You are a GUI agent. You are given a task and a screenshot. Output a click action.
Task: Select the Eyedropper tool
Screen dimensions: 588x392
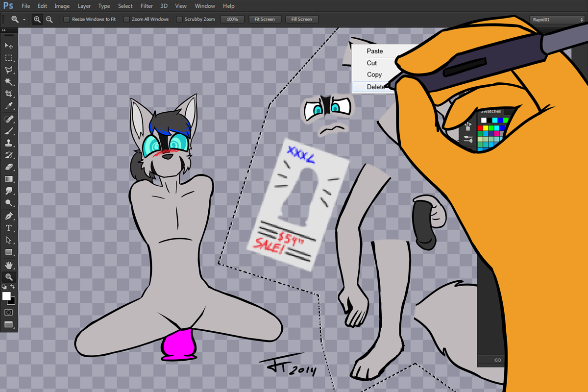pos(9,106)
